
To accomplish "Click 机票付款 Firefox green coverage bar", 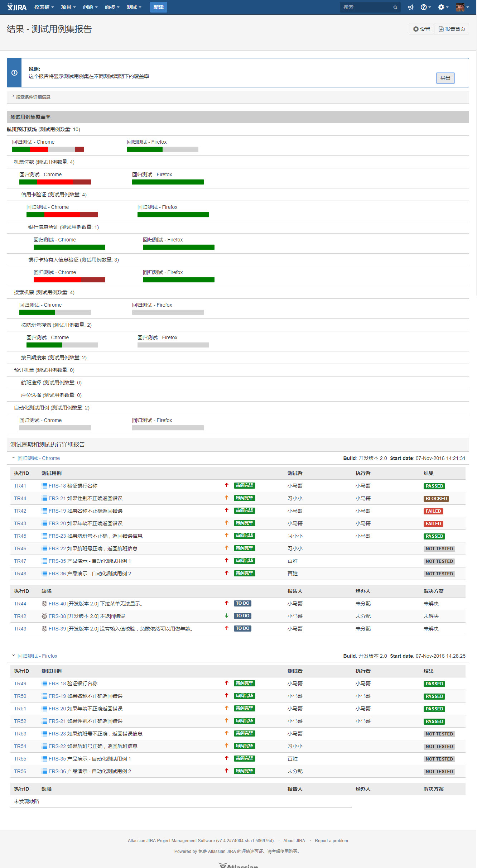I will click(x=168, y=182).
